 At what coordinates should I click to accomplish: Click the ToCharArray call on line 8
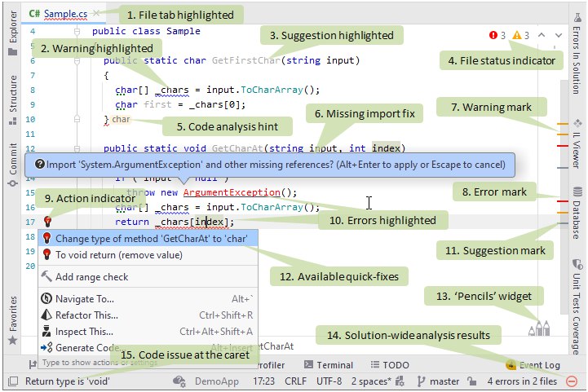[272, 90]
